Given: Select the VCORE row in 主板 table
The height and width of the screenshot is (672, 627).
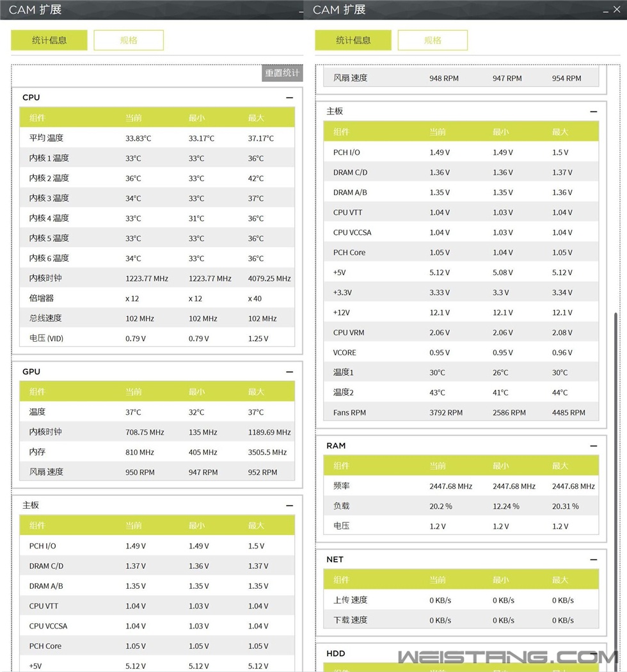Looking at the screenshot, I should point(461,353).
